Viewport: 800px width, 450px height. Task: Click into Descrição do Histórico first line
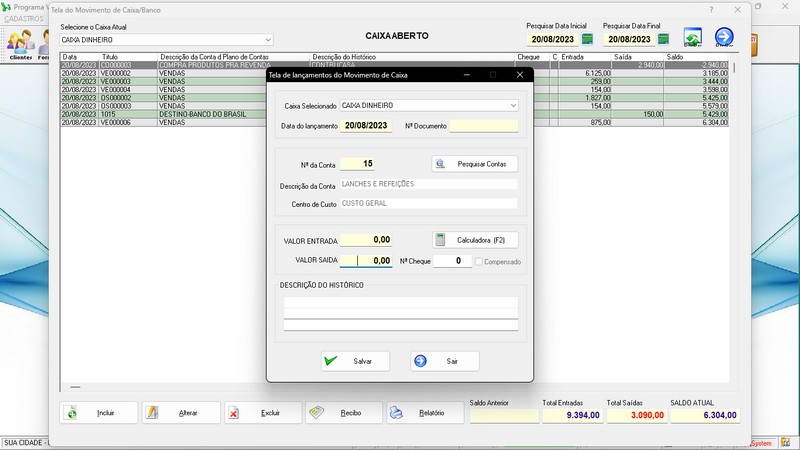400,302
